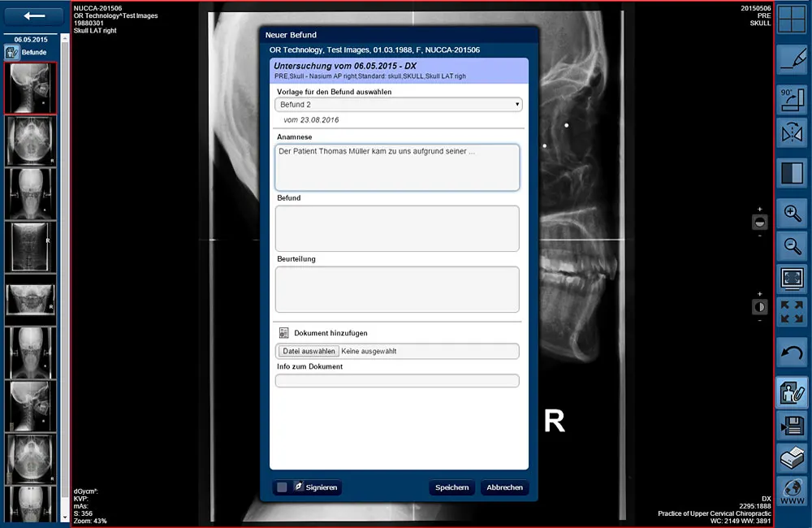Viewport: 812px width, 528px height.
Task: Click the zoom out magnifier
Action: [791, 245]
